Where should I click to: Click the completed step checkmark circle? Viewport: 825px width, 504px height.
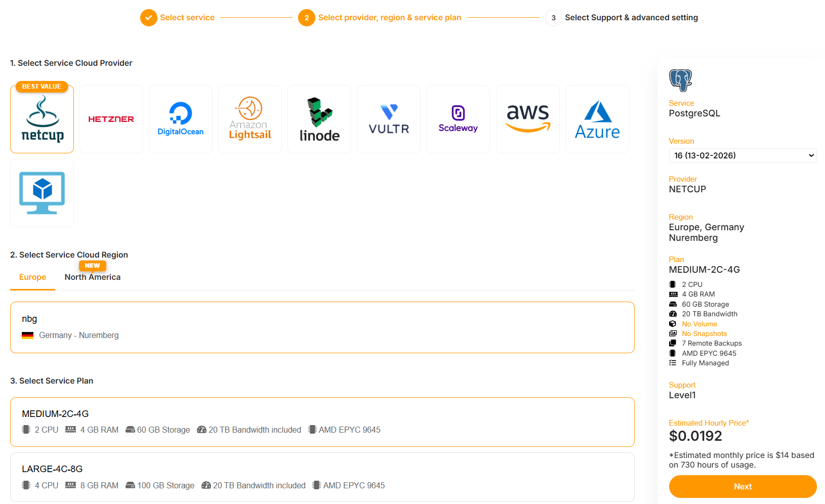[148, 18]
